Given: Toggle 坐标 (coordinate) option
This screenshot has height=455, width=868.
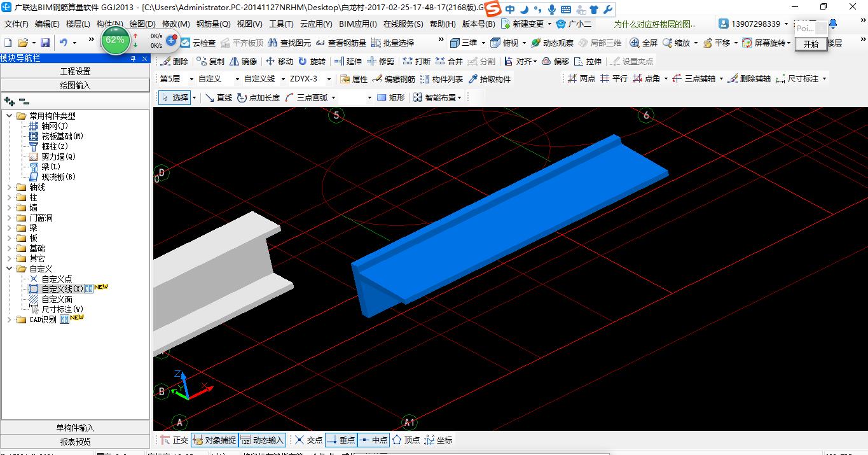Looking at the screenshot, I should [x=438, y=440].
